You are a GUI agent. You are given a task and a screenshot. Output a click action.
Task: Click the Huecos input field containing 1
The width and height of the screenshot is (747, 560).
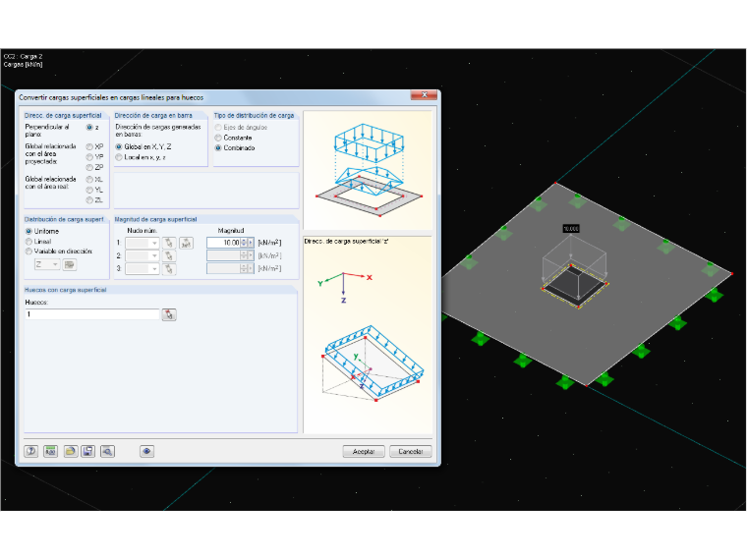click(92, 314)
